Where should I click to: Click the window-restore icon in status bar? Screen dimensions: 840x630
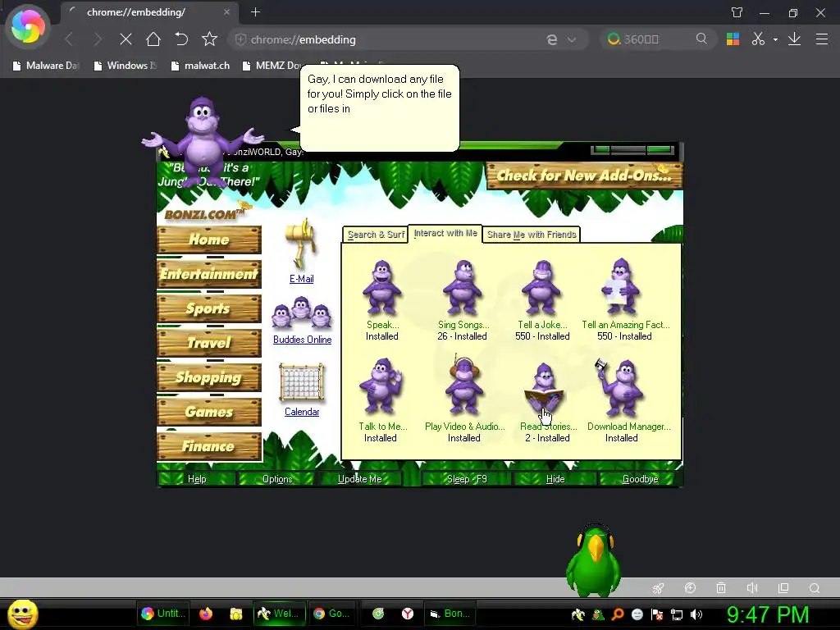(x=783, y=588)
